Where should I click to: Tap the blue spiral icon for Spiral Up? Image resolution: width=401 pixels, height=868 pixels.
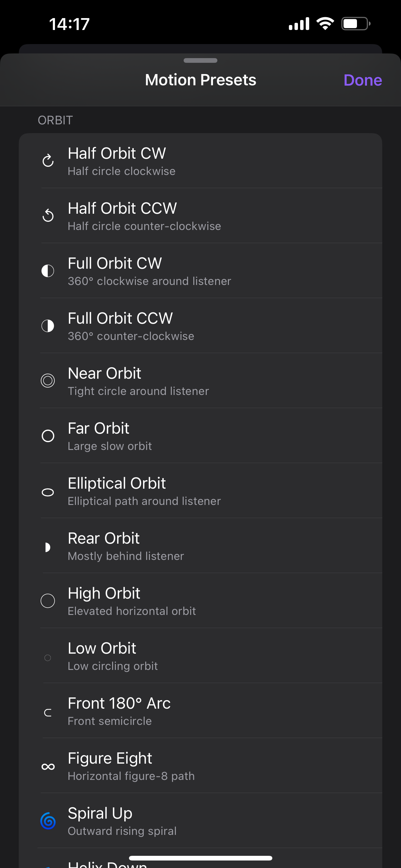click(48, 821)
